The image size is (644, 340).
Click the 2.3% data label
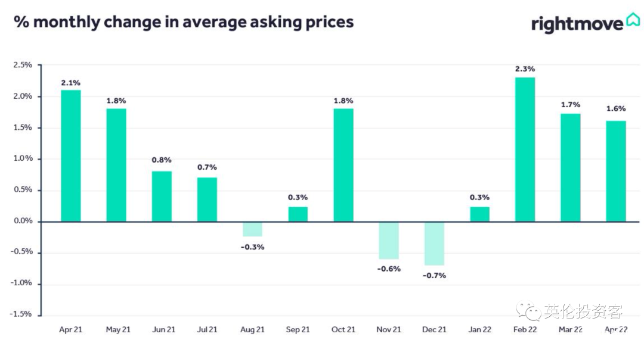[525, 69]
